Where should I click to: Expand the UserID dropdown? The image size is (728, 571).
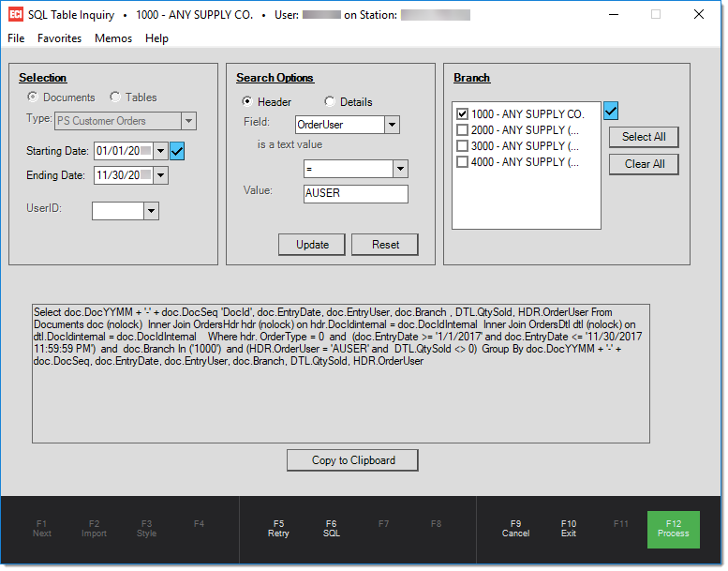(151, 211)
